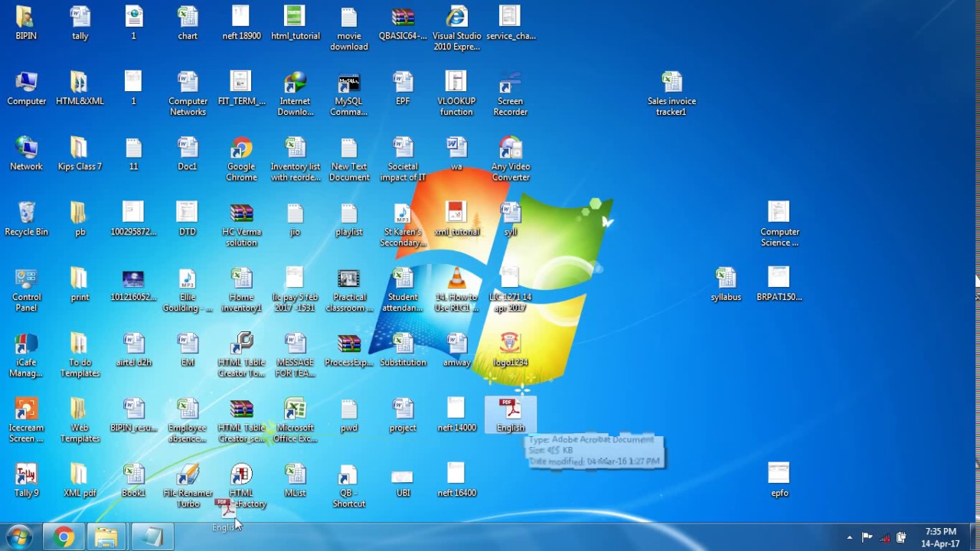Select the xml tutorial PDF file

tap(456, 212)
